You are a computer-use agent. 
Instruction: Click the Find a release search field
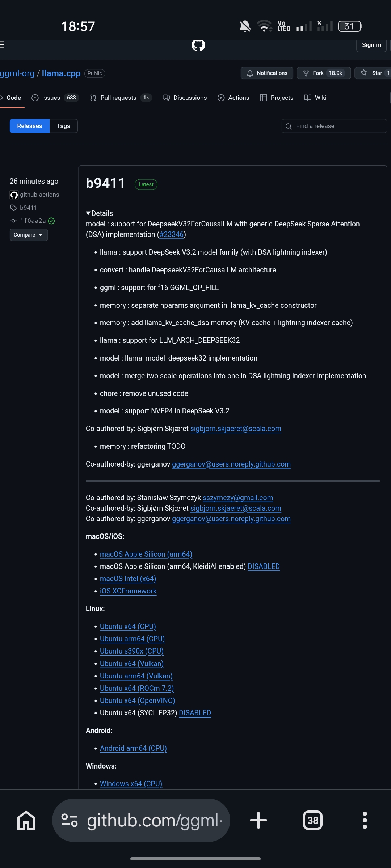334,126
